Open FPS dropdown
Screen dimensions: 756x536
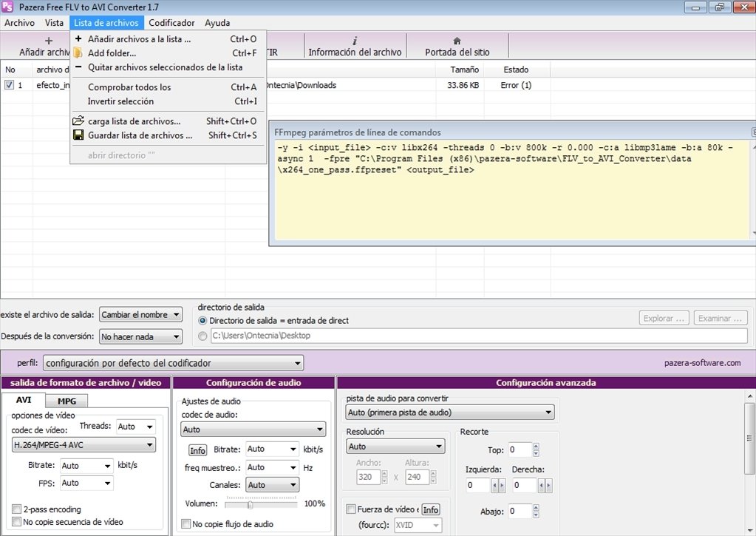(86, 483)
